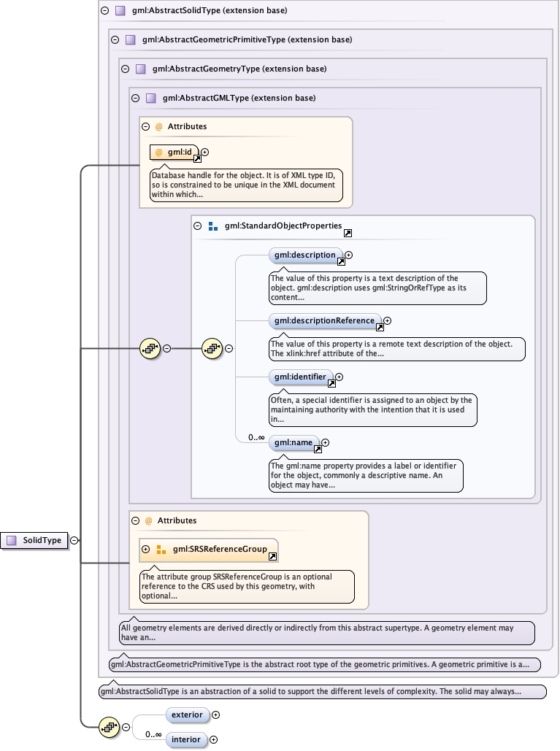Click the SolidType square type icon
560x751 pixels.
tap(12, 540)
